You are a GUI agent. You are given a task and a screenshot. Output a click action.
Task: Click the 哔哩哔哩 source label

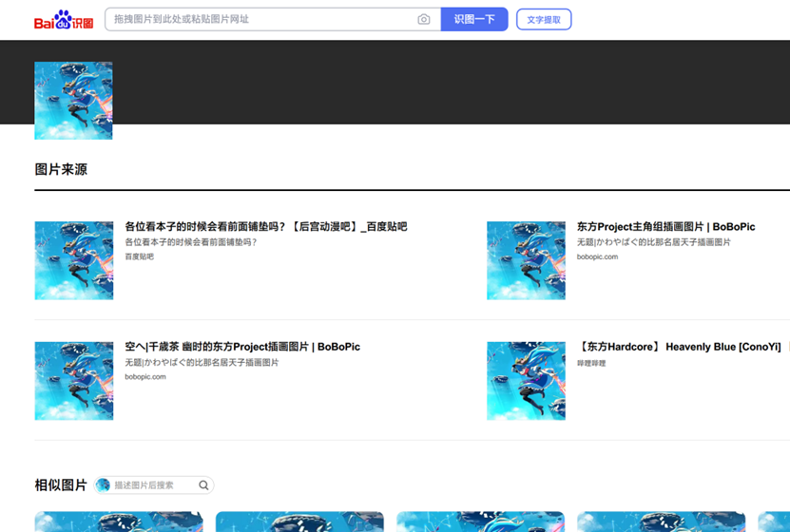tap(591, 364)
